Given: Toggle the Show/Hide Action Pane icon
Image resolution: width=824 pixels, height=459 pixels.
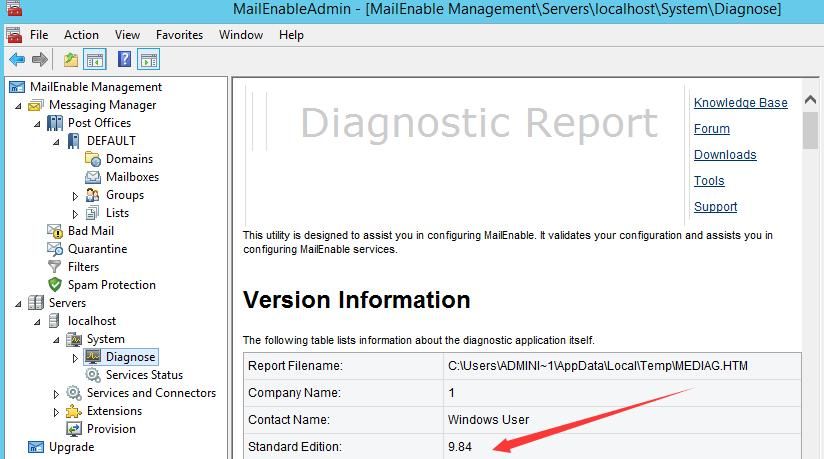Looking at the screenshot, I should pos(149,59).
